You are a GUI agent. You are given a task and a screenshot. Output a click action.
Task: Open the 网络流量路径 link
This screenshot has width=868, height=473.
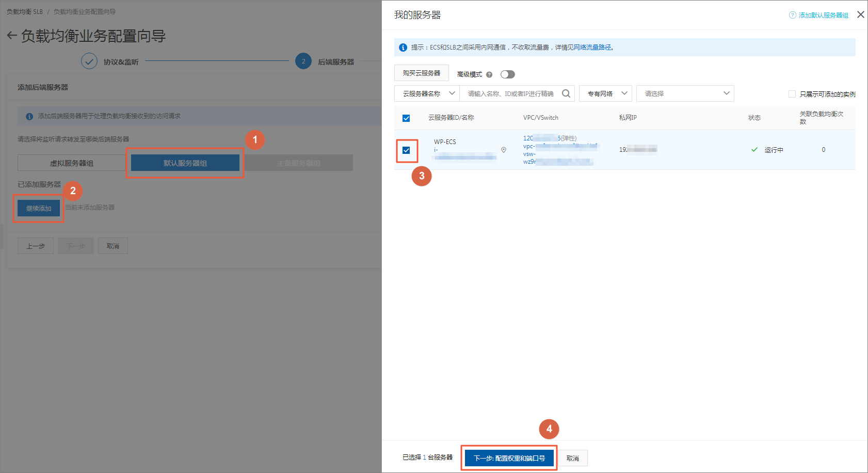tap(592, 48)
